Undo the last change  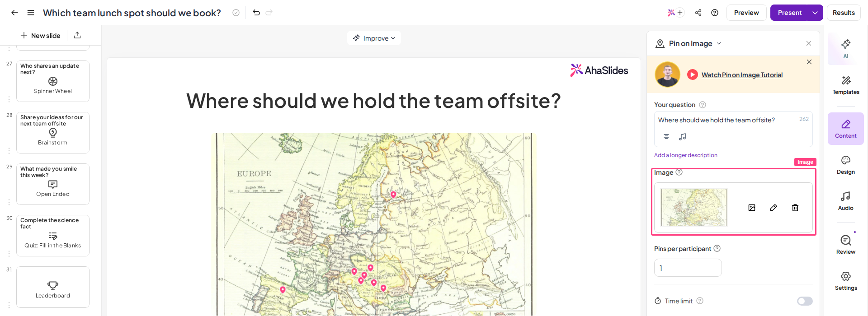pos(256,13)
